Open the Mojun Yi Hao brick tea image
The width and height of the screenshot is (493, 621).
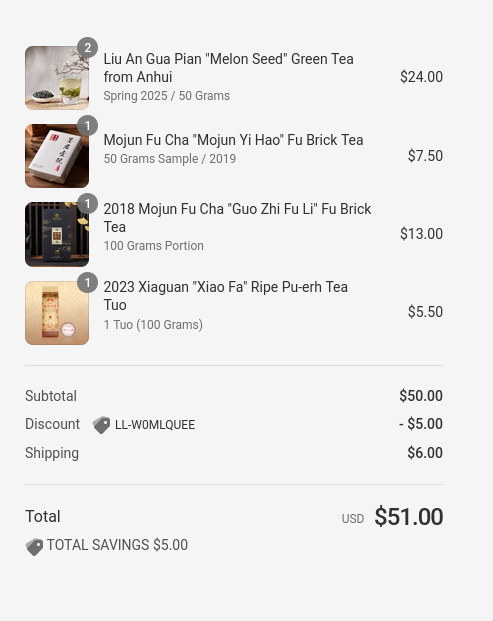coord(57,156)
